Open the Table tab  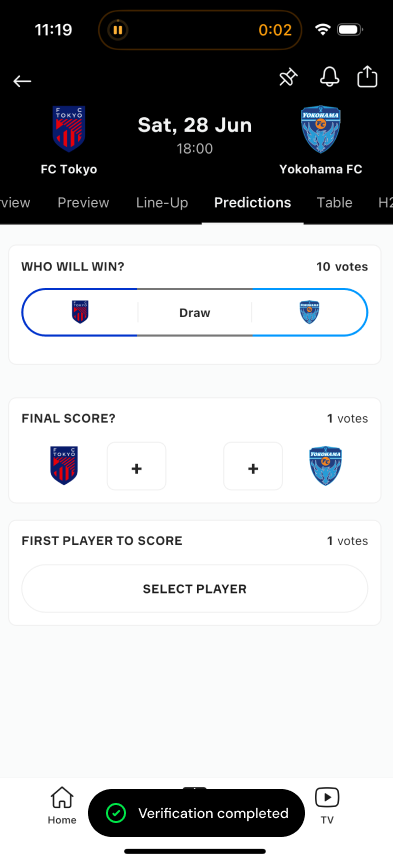tap(334, 203)
